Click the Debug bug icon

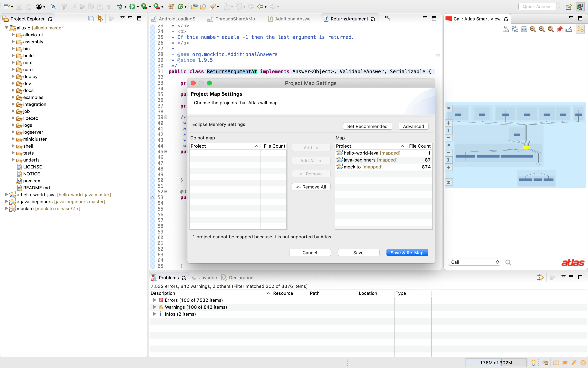point(120,7)
